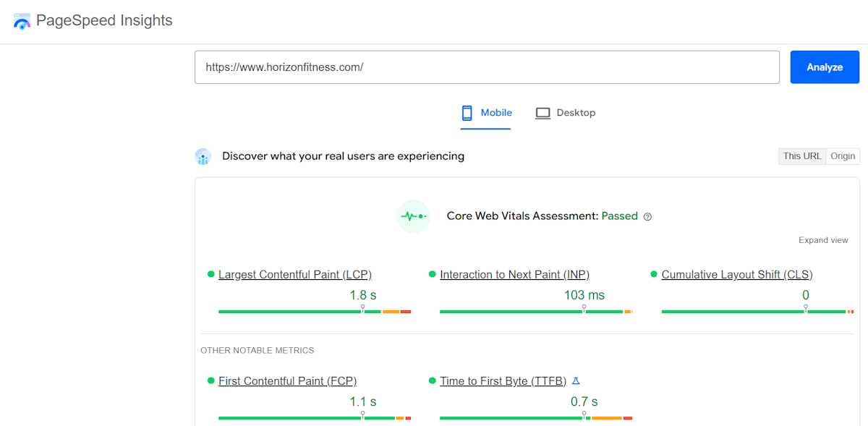868x426 pixels.
Task: Click the real users experience chart icon
Action: pos(203,156)
